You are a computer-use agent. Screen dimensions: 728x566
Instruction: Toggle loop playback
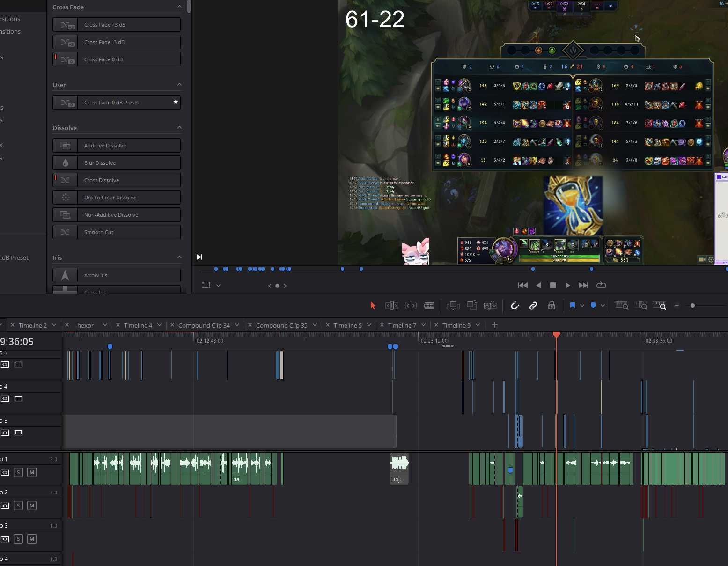602,285
